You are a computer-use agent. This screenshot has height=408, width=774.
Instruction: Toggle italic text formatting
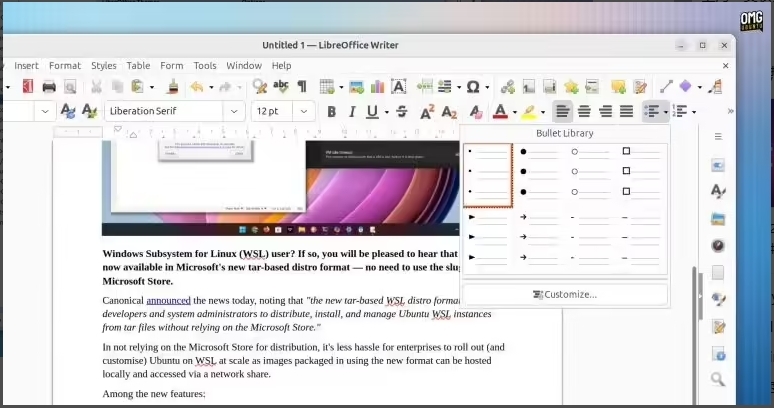352,112
